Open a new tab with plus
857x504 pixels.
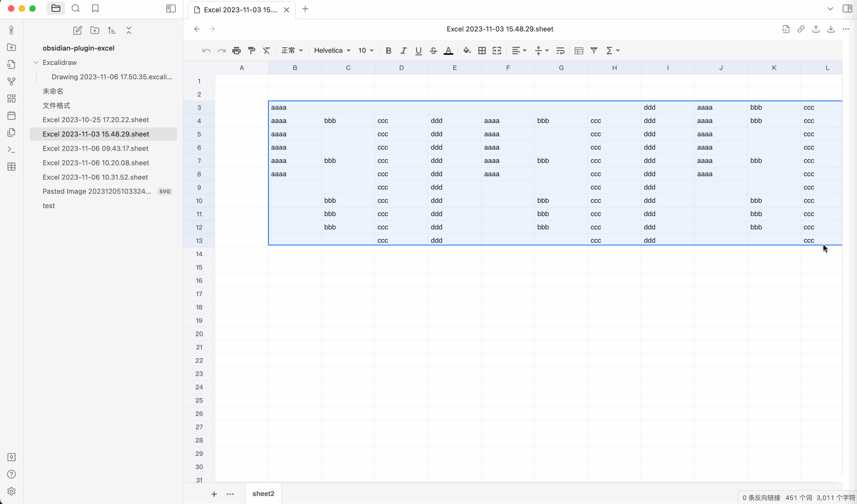305,9
